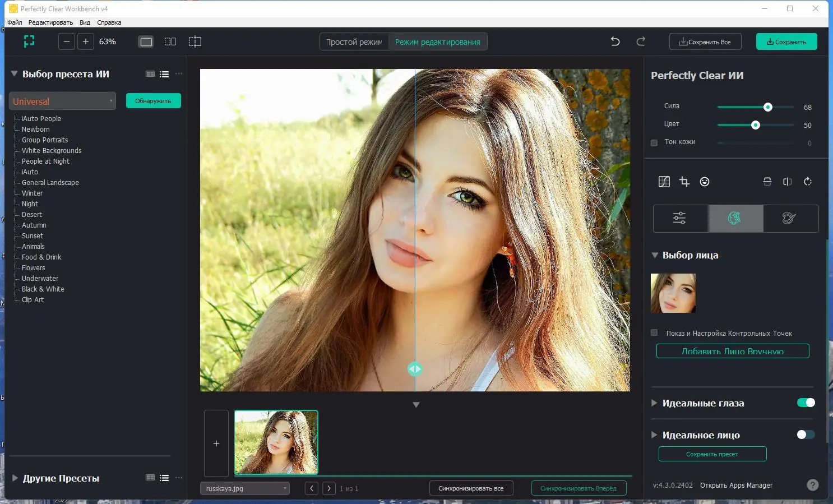Open the face tool smiley icon

click(705, 182)
